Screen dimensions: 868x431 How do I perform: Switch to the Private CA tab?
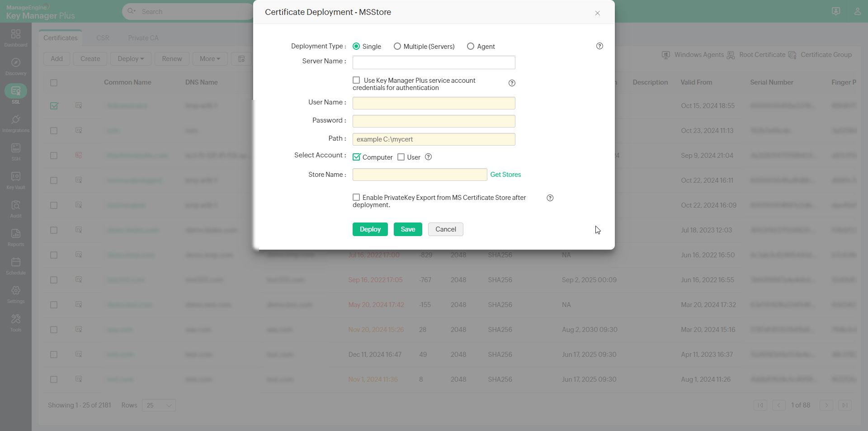pyautogui.click(x=143, y=38)
